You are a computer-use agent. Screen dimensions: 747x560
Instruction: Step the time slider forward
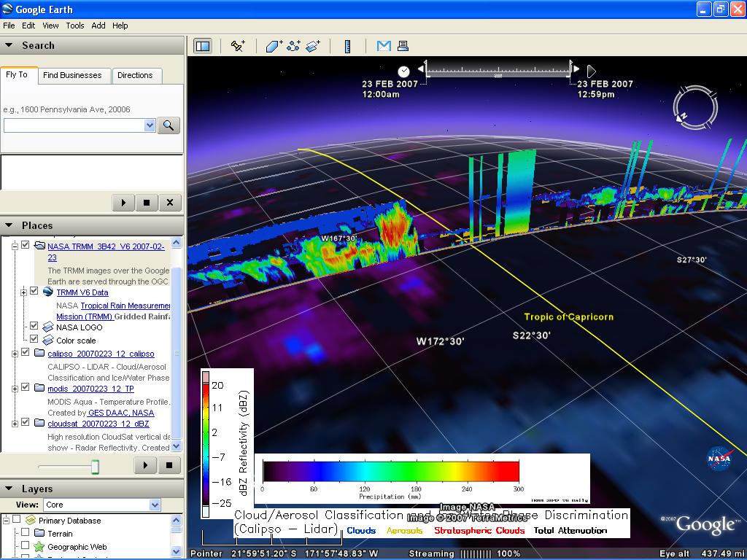coord(576,69)
